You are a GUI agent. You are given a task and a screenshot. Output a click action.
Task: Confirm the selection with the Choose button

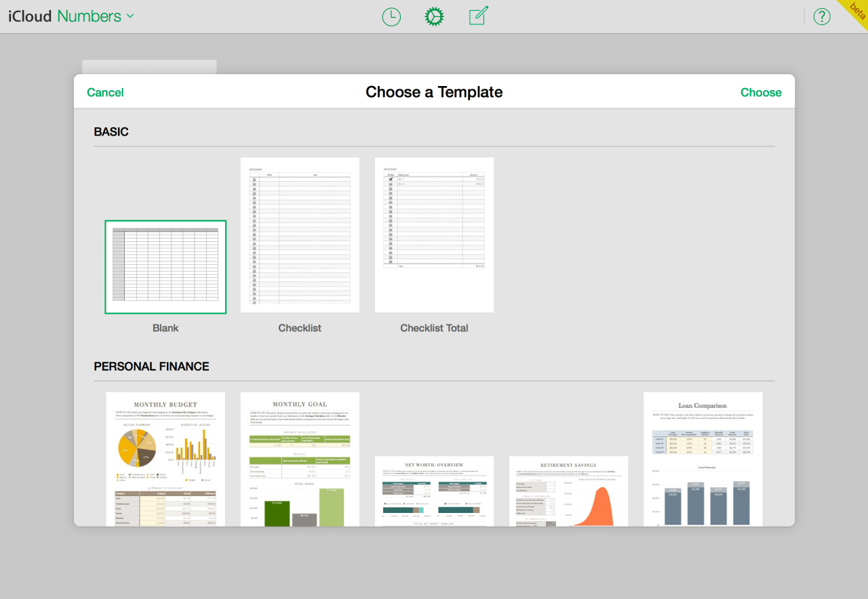[x=761, y=92]
